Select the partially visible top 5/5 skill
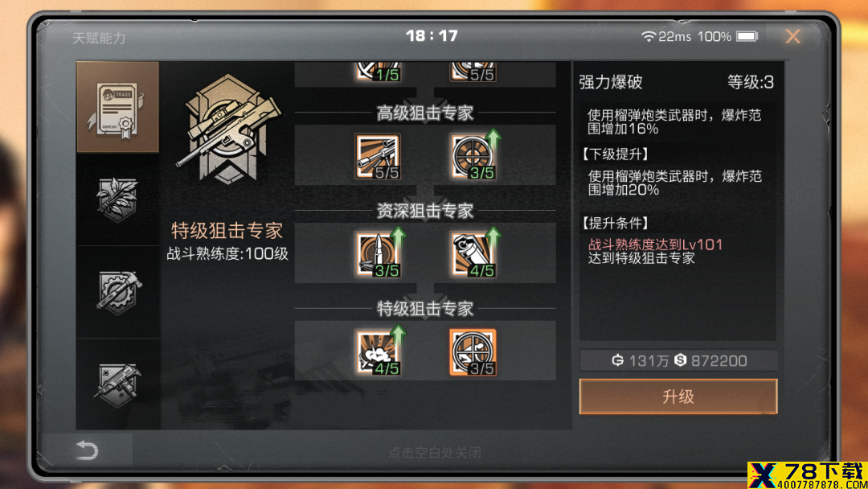This screenshot has width=868, height=489. (x=473, y=72)
